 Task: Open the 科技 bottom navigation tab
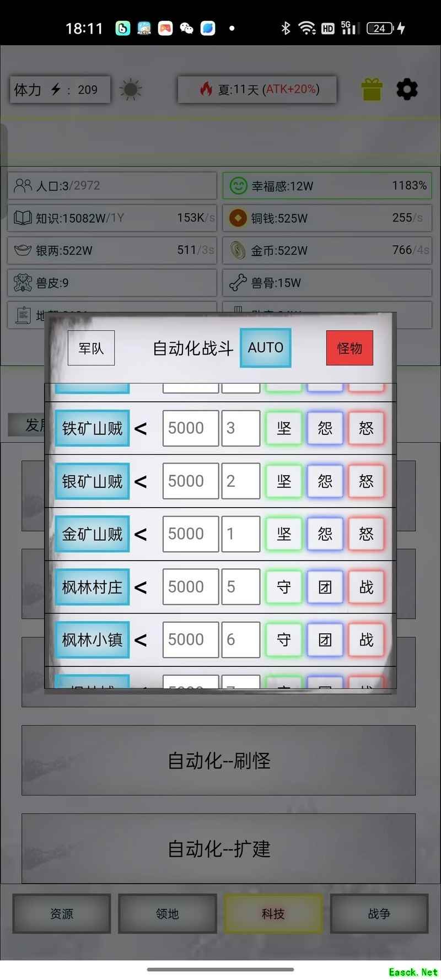click(273, 914)
